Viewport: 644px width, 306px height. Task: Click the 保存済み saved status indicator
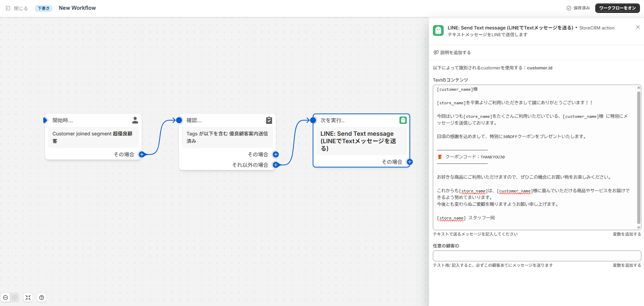(578, 8)
